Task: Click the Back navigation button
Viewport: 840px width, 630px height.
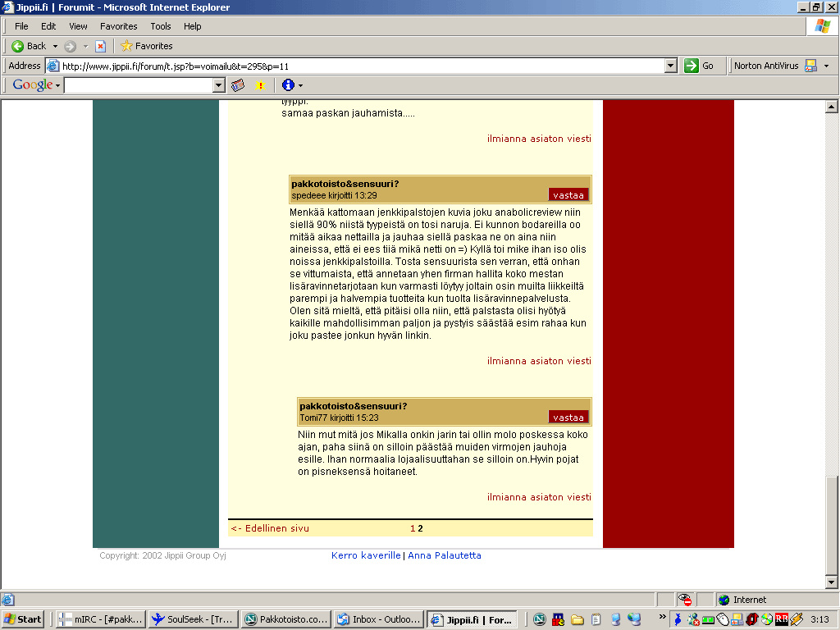Action: coord(29,46)
